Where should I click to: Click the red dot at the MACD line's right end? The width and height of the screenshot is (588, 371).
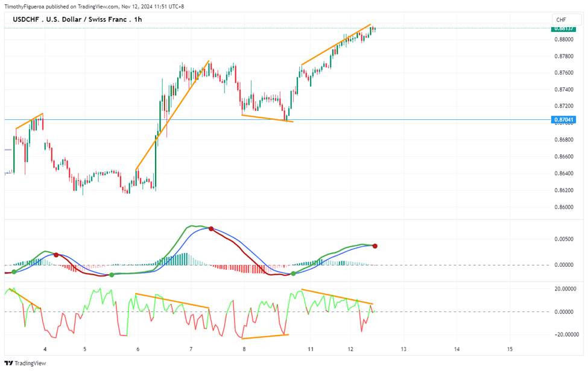(375, 246)
